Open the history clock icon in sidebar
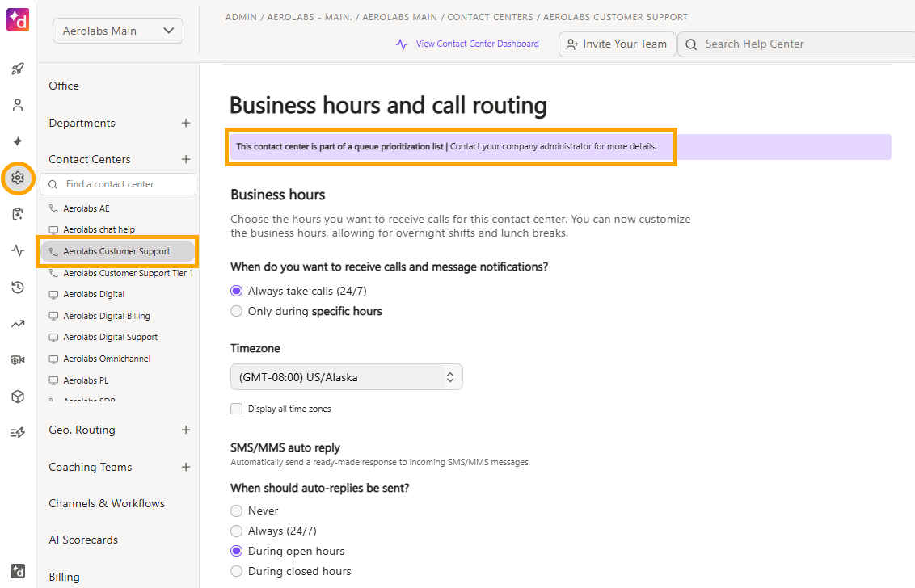 (18, 287)
